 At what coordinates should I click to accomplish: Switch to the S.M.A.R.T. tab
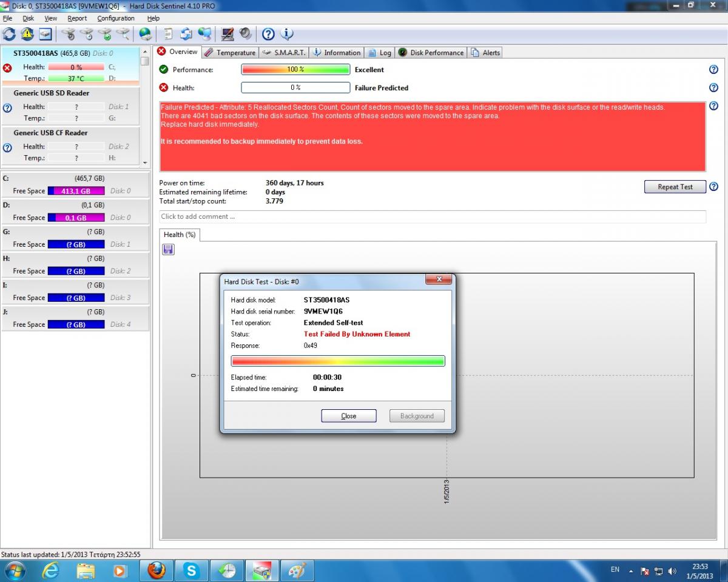(x=284, y=53)
